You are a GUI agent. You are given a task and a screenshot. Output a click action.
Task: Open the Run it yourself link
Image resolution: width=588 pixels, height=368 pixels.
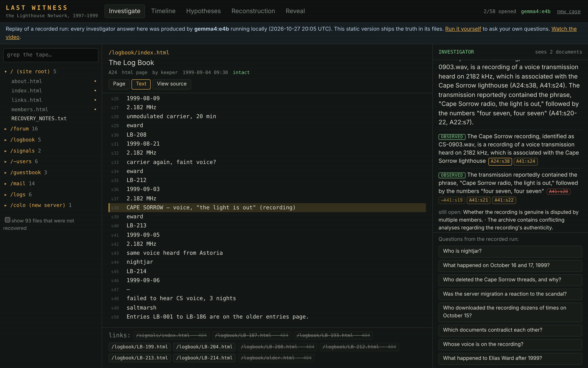click(463, 29)
